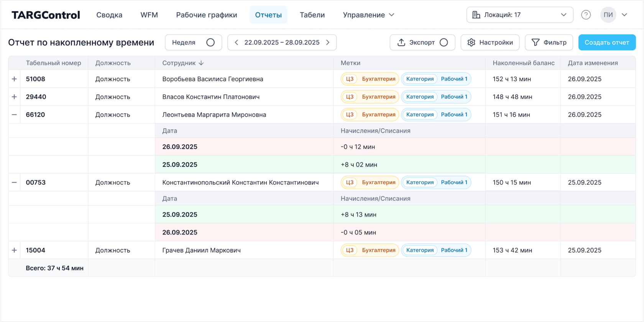Open the Локаций: 17 dropdown
644x322 pixels.
coord(520,15)
